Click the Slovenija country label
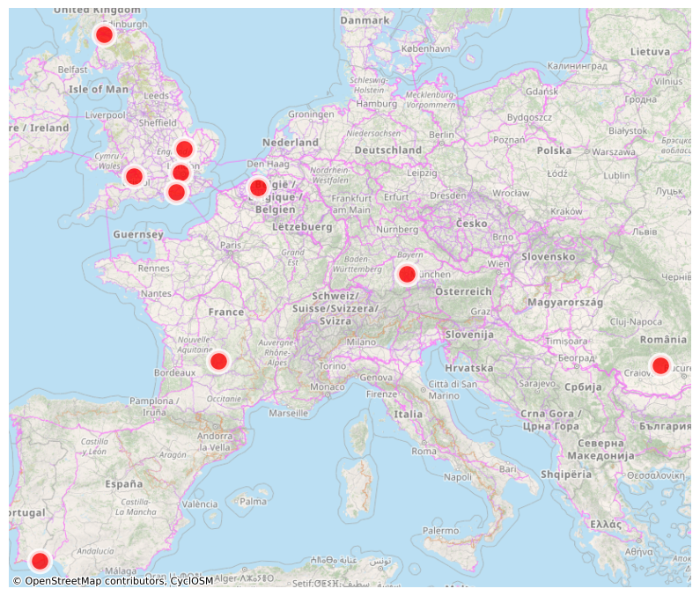 (x=469, y=335)
